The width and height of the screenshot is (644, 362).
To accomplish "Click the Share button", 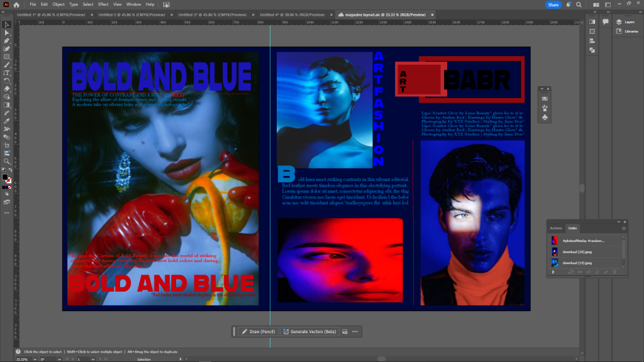I will click(553, 4).
